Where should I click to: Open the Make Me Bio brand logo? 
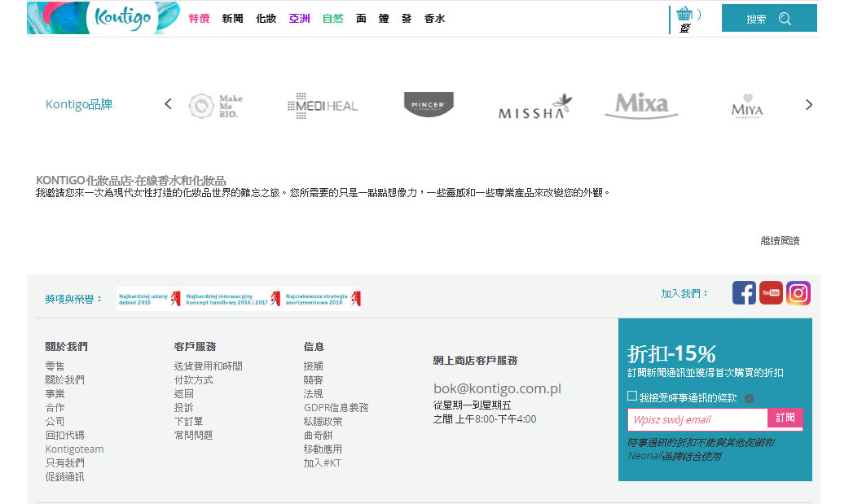coord(215,105)
